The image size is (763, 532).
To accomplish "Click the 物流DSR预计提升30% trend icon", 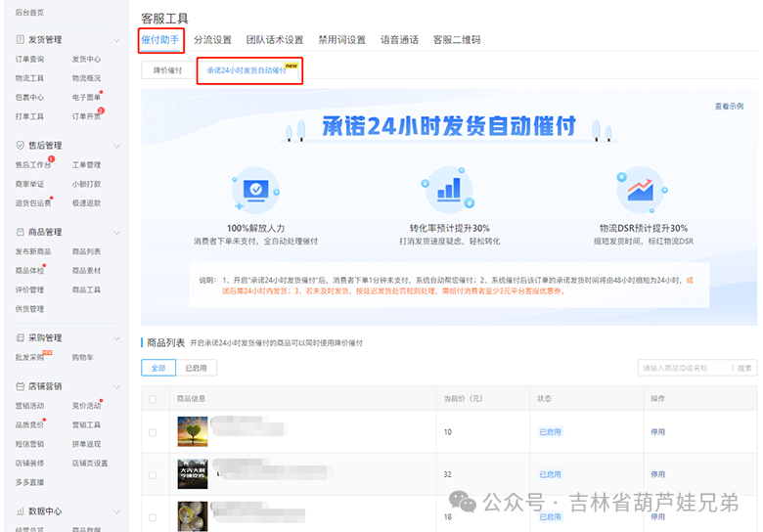I will click(x=641, y=190).
